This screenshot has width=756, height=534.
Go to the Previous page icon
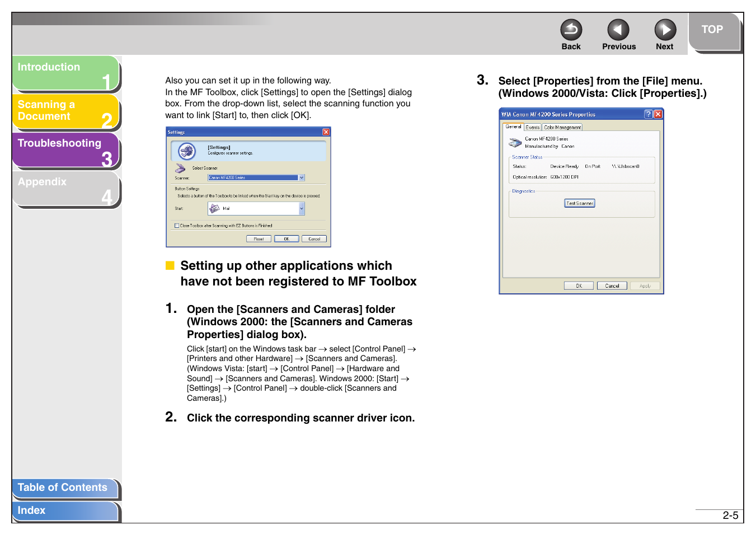click(x=618, y=30)
